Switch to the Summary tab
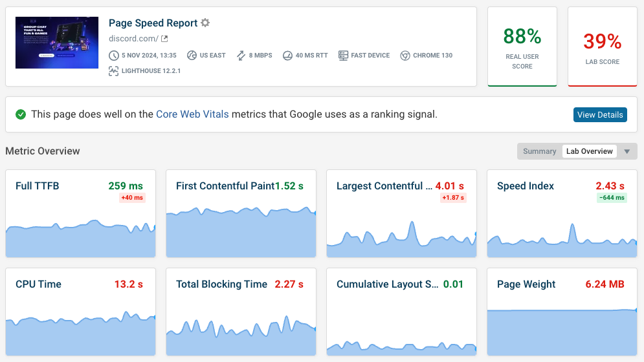Screen dimensions: 644x362 coord(539,151)
